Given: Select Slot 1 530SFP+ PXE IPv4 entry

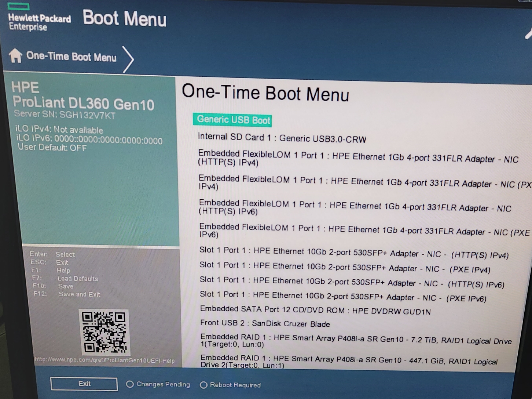Looking at the screenshot, I should pos(345,267).
